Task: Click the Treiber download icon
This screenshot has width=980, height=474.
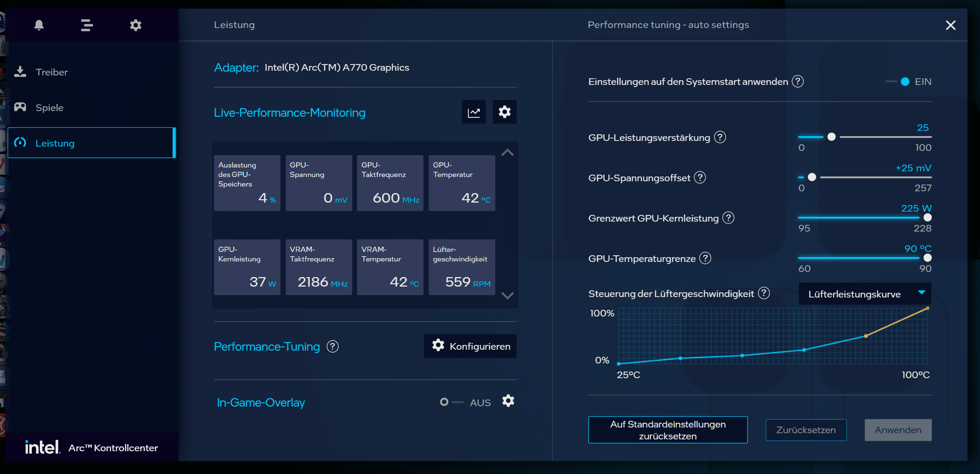Action: point(20,72)
